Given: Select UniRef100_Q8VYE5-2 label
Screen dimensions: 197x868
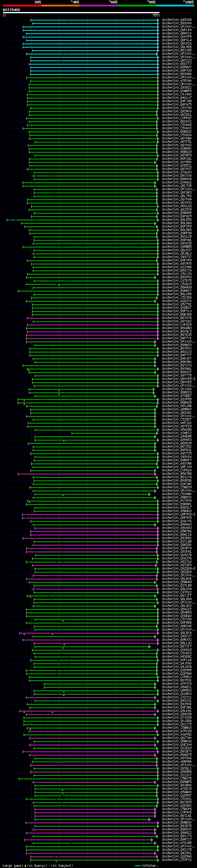Looking at the screenshot, I should [x=179, y=379].
